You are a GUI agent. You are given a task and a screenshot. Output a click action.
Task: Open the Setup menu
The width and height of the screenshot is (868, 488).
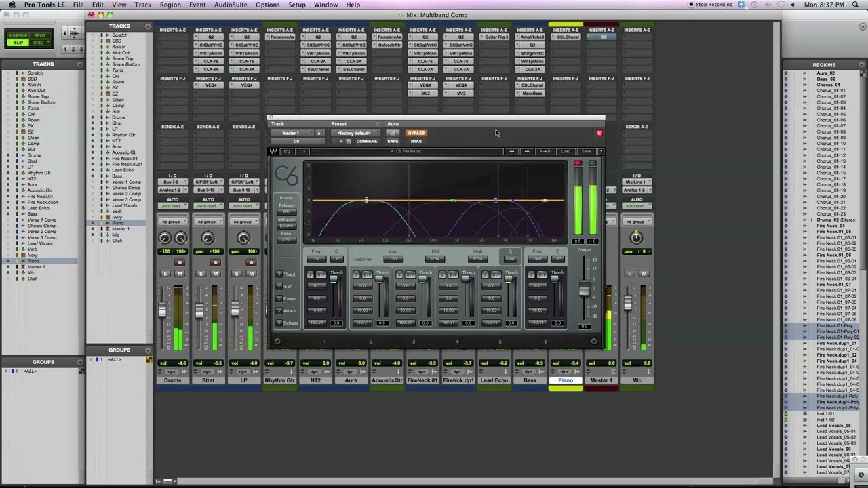point(297,5)
